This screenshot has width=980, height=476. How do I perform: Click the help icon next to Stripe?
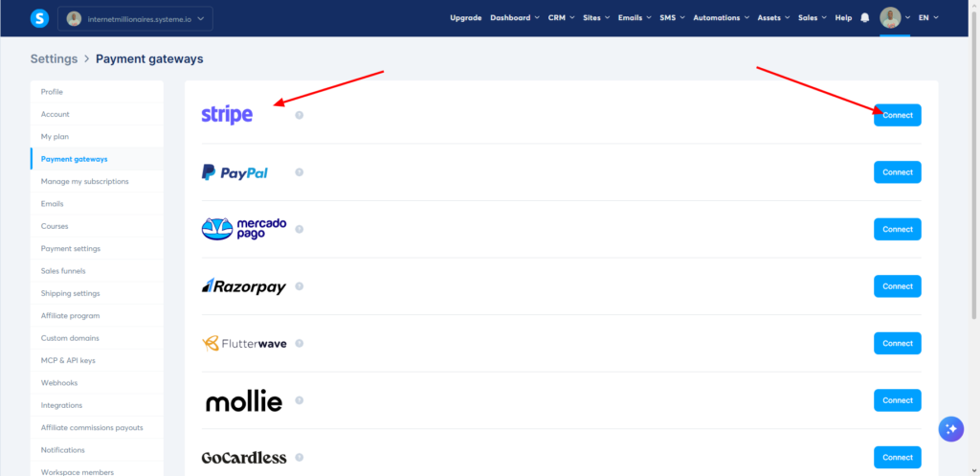pos(300,115)
